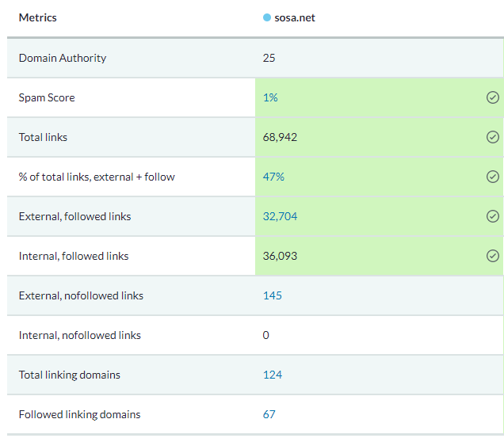Click the blue dot next to sosa.net
The height and width of the screenshot is (438, 504).
pos(267,17)
